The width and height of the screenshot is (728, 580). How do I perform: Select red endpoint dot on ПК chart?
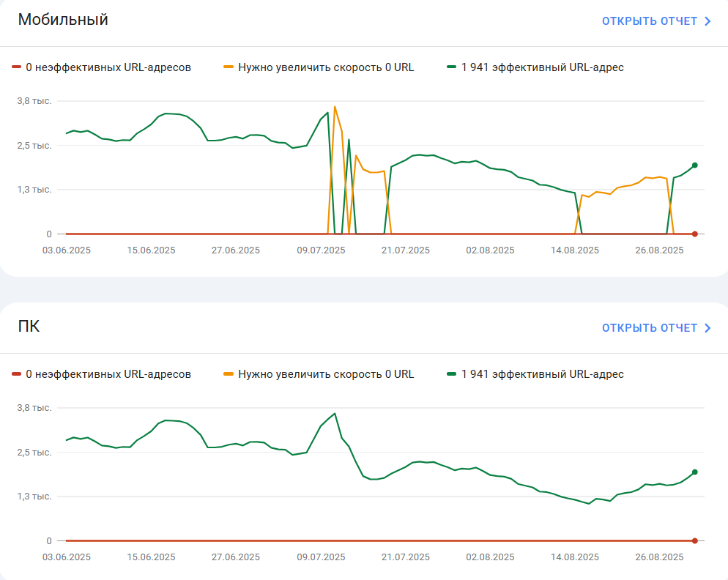point(694,541)
